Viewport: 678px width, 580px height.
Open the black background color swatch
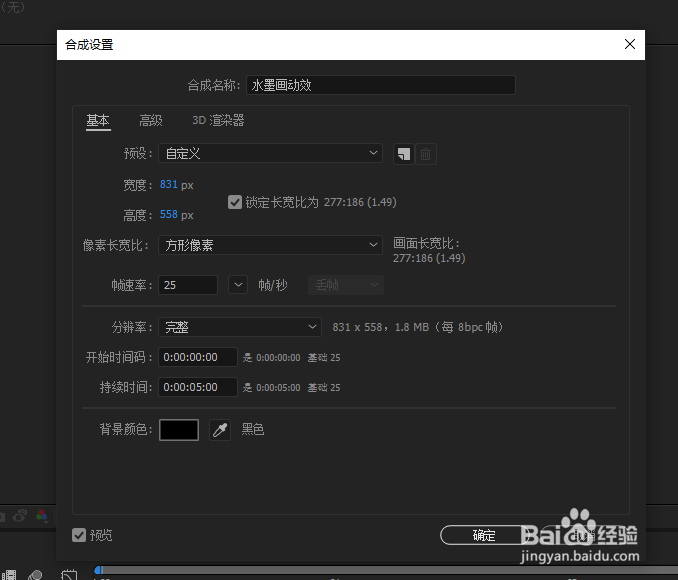click(179, 430)
